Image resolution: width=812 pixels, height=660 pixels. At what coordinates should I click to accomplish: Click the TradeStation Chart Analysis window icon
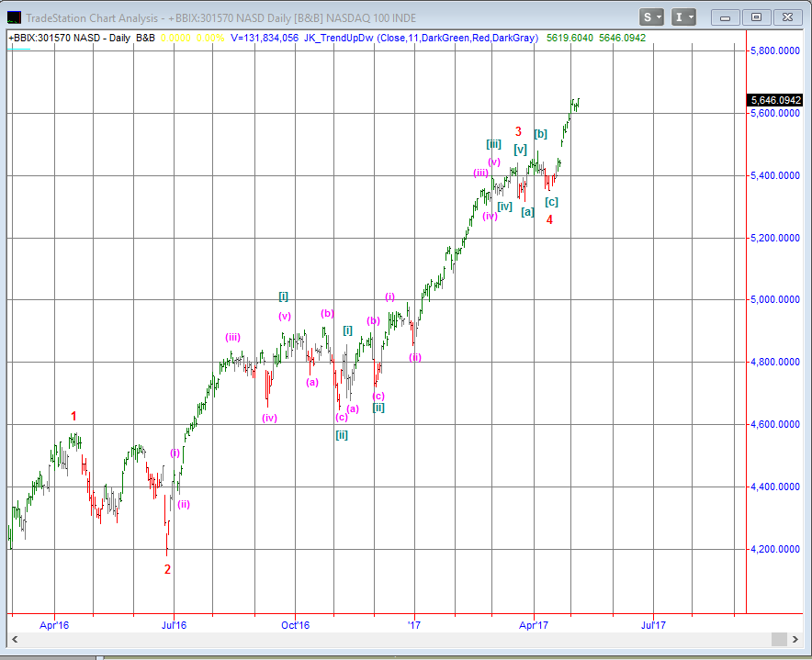tap(14, 17)
